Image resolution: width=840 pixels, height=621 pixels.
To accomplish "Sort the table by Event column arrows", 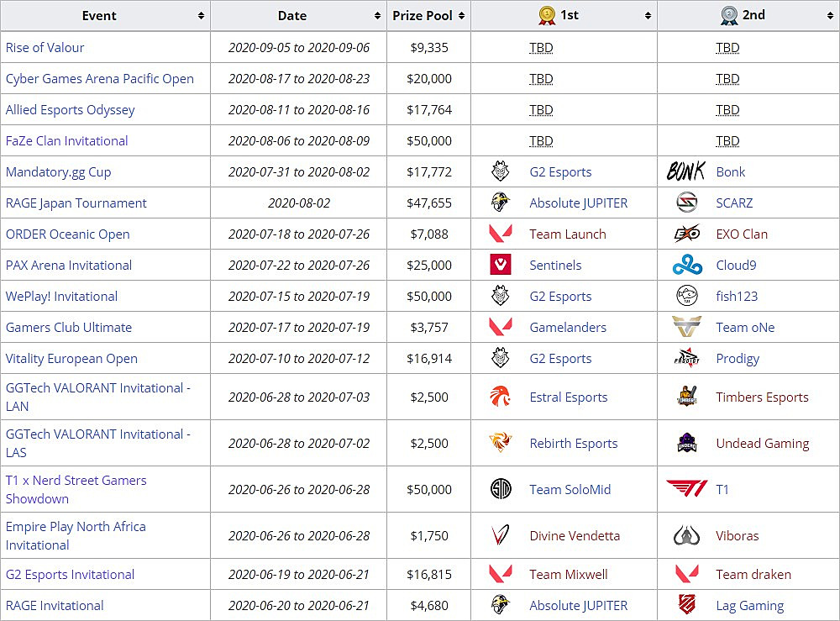I will (x=201, y=15).
